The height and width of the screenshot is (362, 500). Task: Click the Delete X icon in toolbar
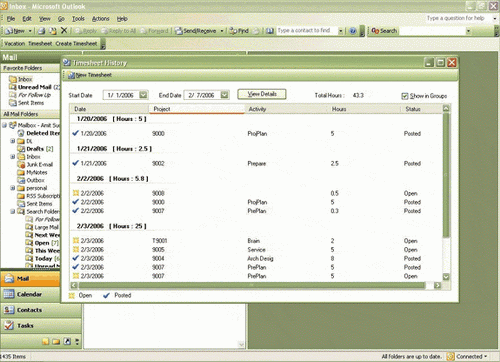(x=64, y=31)
